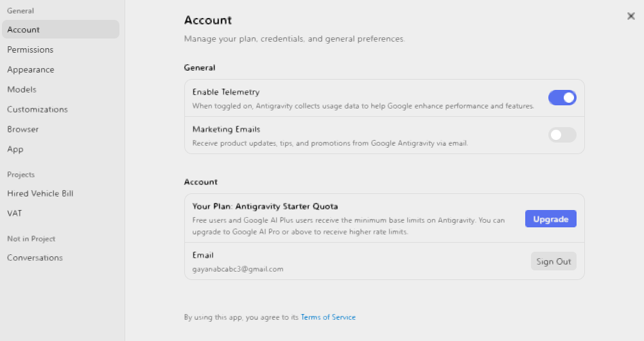Close the settings dialog with X icon

[x=631, y=16]
